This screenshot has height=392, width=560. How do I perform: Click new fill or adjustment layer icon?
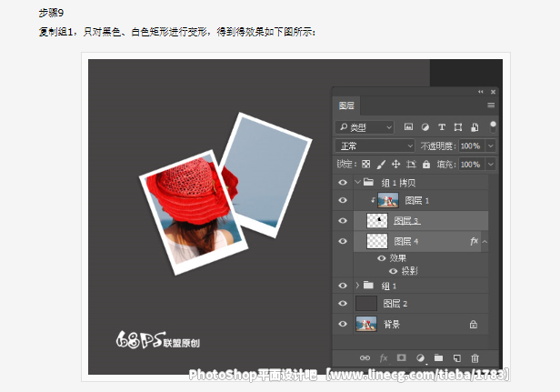(420, 357)
